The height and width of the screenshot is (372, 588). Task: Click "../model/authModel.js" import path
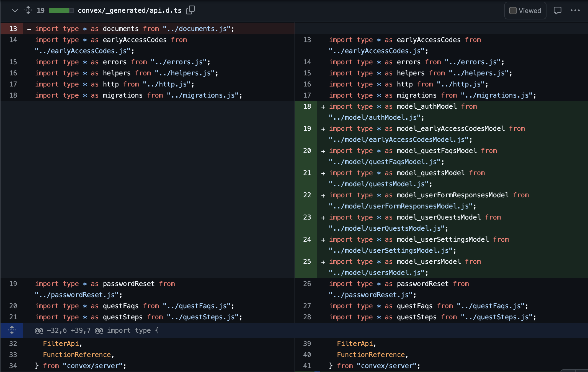pos(375,118)
